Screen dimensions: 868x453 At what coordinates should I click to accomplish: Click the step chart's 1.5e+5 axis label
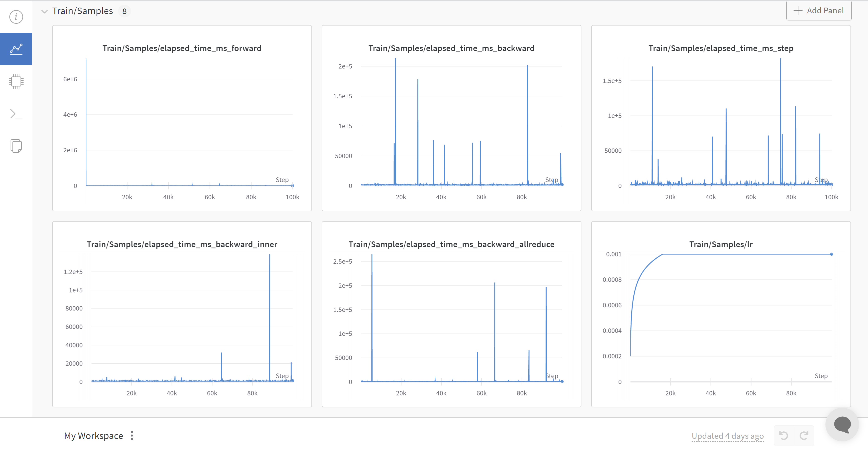612,81
